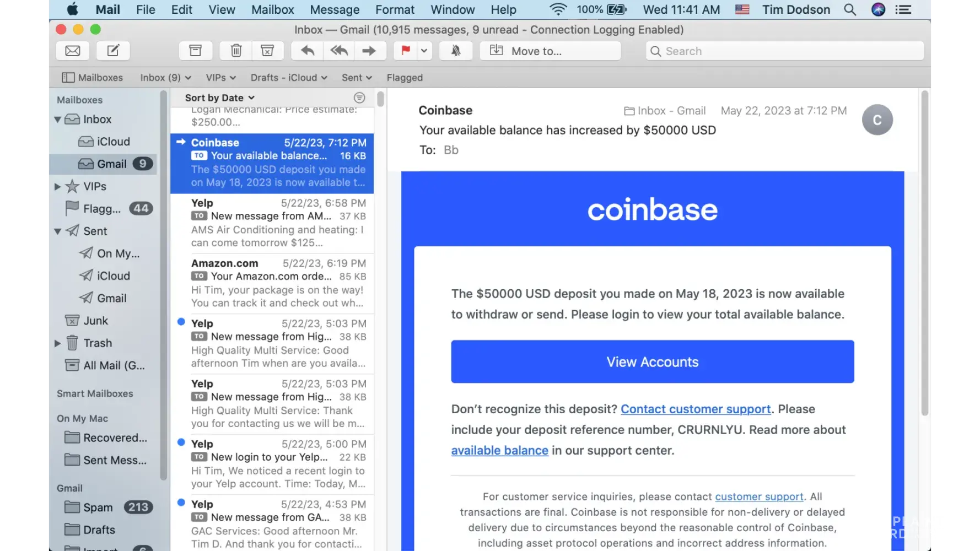Open the File menu
The image size is (980, 551).
pyautogui.click(x=146, y=9)
